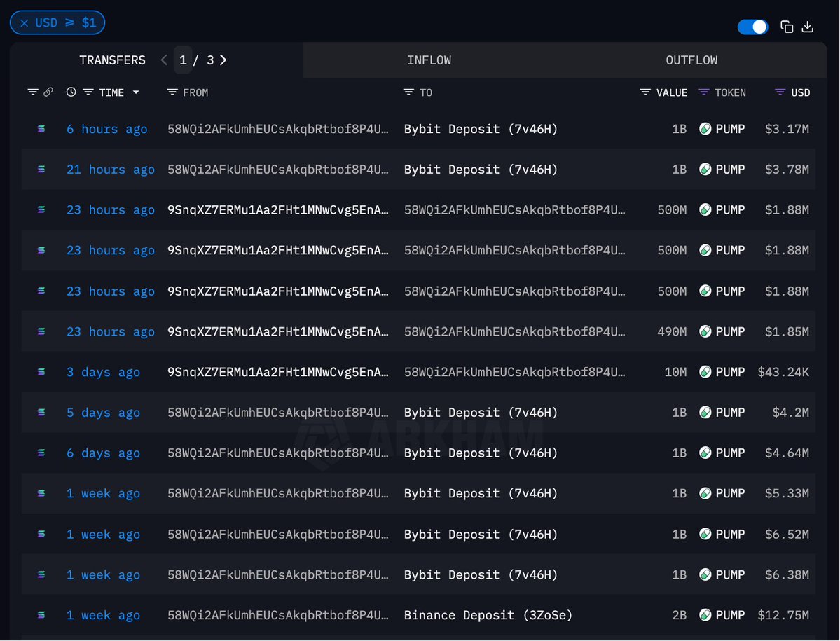Click the PUMP token icon in the $3.17M row

705,128
